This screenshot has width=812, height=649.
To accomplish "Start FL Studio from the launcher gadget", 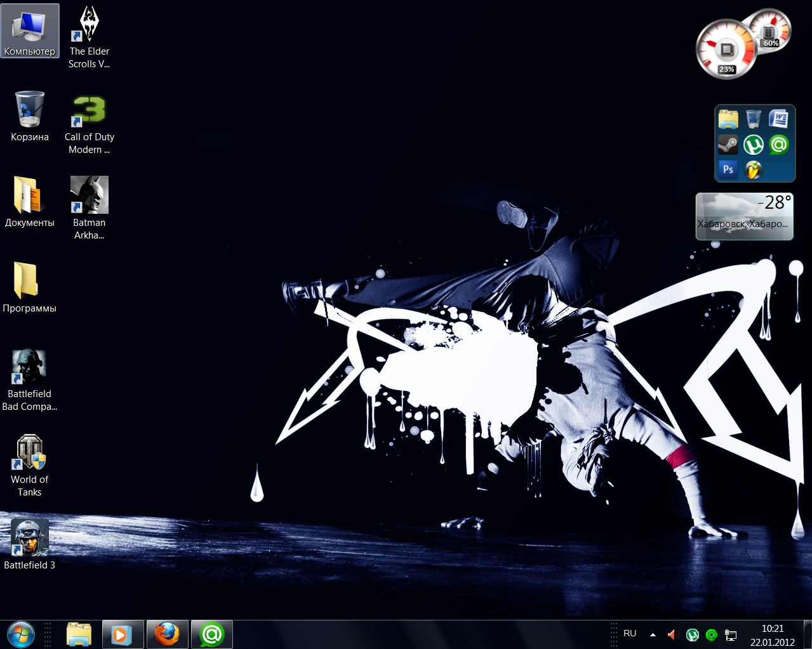I will (754, 169).
